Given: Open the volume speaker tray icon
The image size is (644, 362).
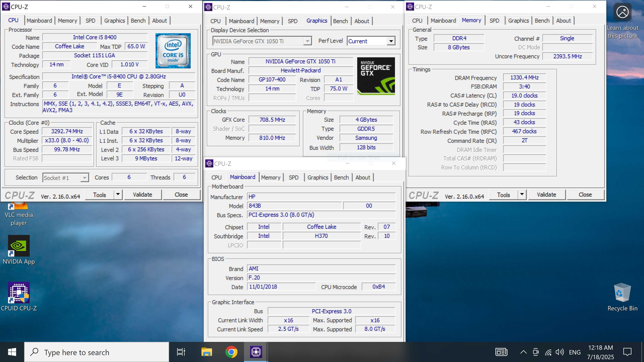Looking at the screenshot, I should pos(559,352).
